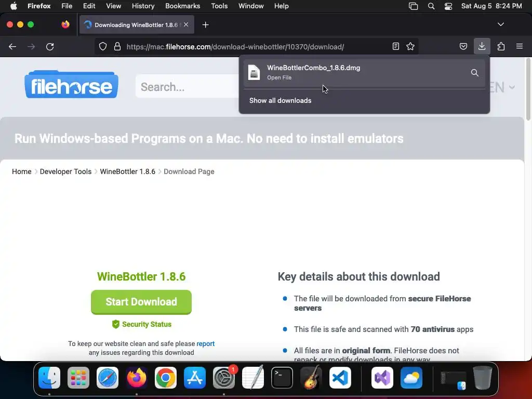532x399 pixels.
Task: Click Firefox in the Dock
Action: pyautogui.click(x=137, y=377)
